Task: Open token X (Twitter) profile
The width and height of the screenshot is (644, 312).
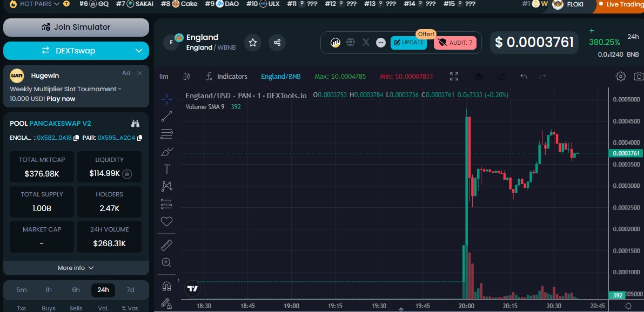Action: pyautogui.click(x=366, y=42)
